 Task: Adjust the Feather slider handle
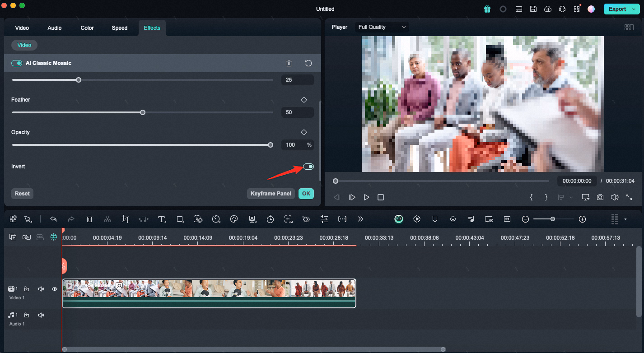(x=143, y=112)
